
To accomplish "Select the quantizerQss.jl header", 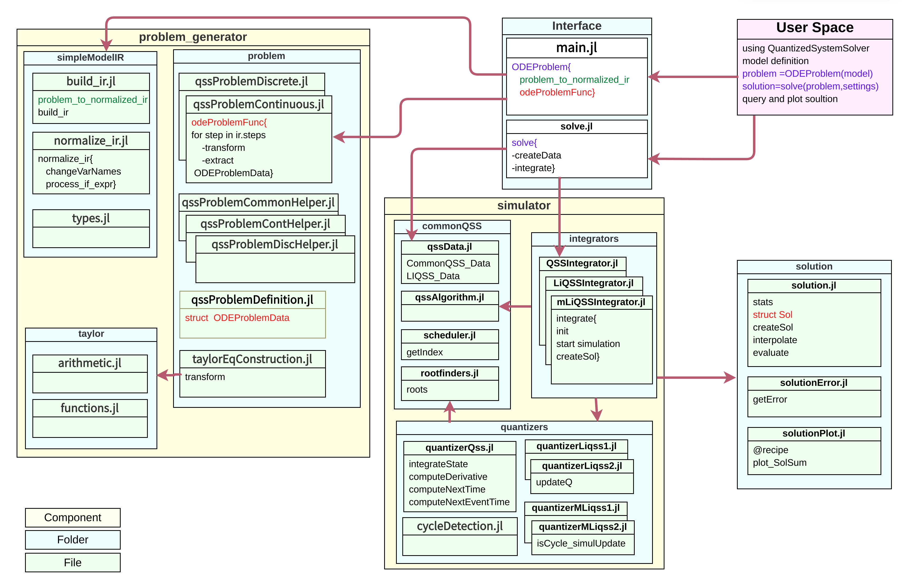I will click(x=459, y=448).
